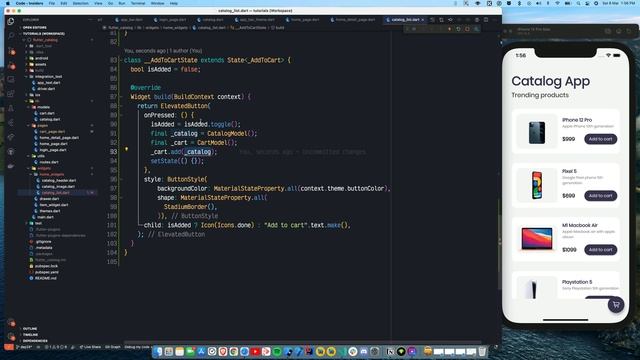Open README.md in the explorer

tap(45, 278)
